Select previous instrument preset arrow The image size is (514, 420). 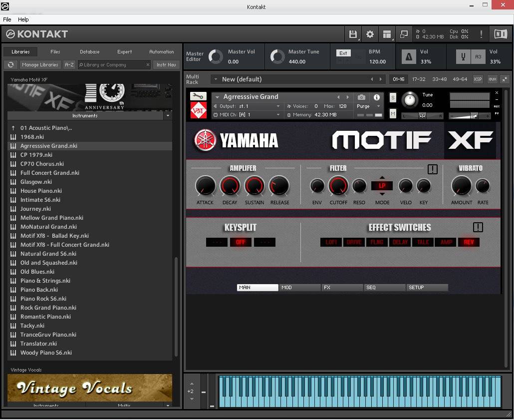[x=338, y=97]
